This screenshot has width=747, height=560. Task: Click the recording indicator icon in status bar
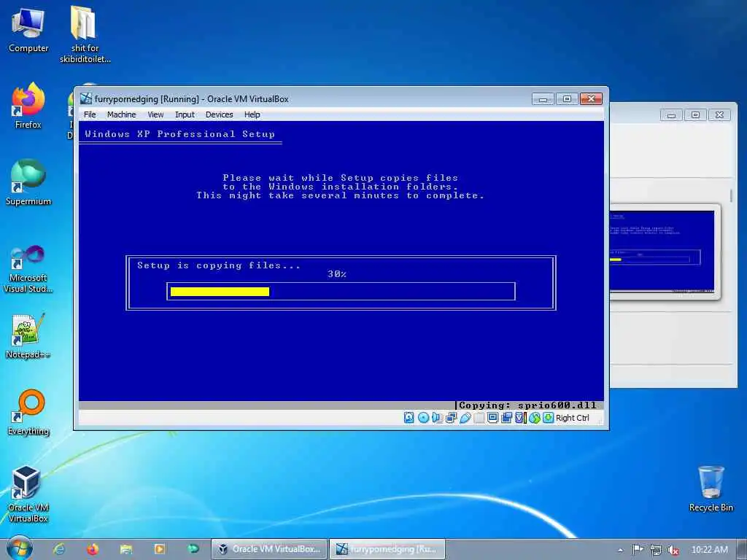[506, 418]
